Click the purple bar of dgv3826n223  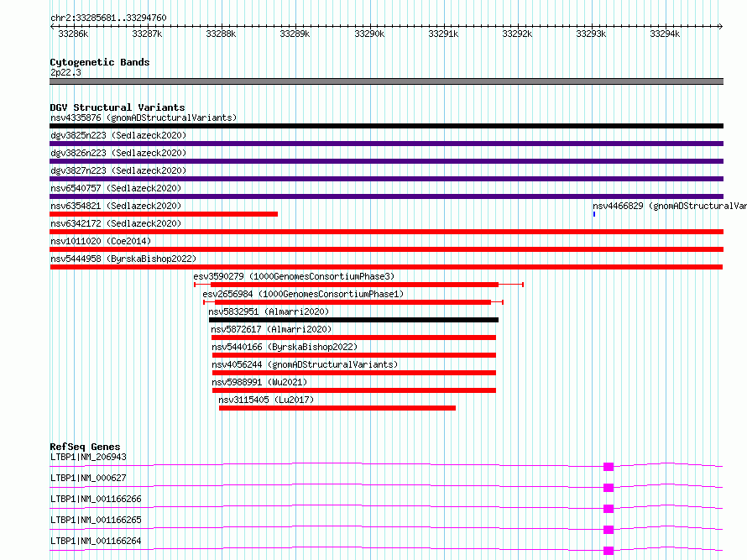(386, 161)
